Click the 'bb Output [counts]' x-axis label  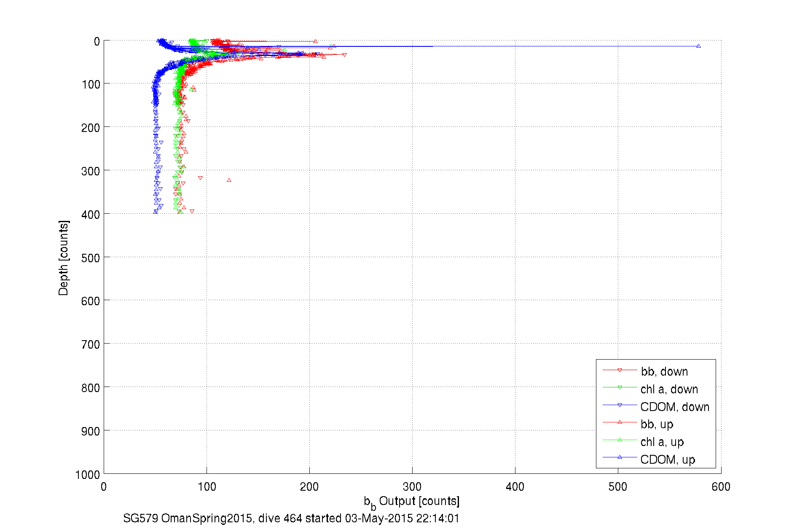click(x=412, y=502)
